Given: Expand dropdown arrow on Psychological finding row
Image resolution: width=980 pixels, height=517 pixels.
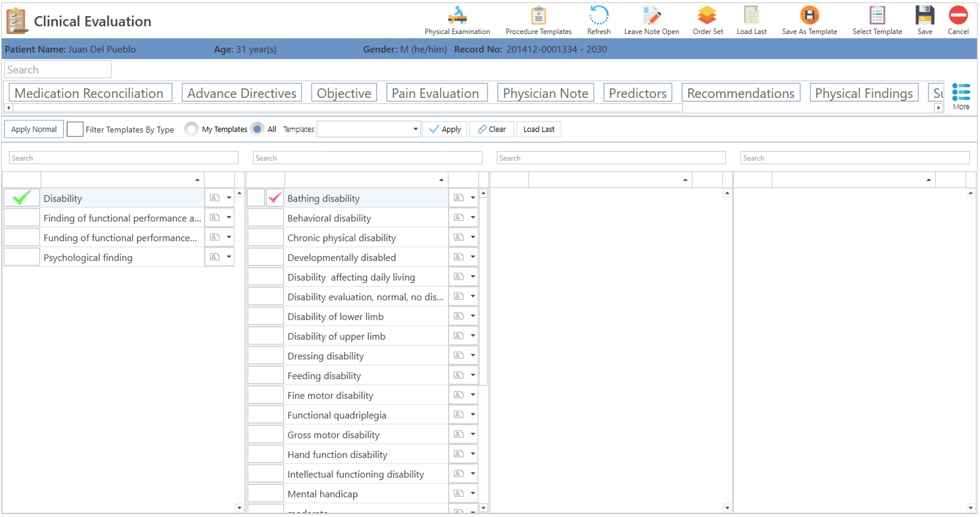Looking at the screenshot, I should 229,257.
